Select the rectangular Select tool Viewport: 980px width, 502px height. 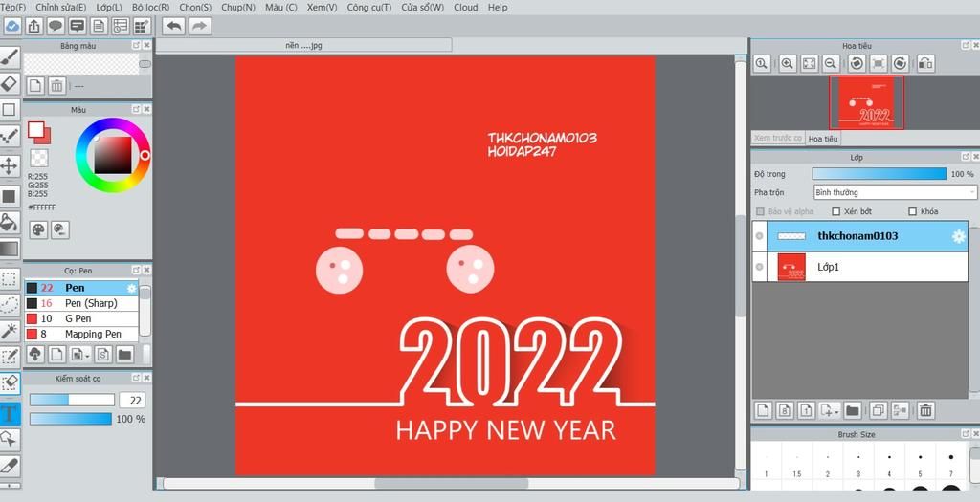pos(9,278)
